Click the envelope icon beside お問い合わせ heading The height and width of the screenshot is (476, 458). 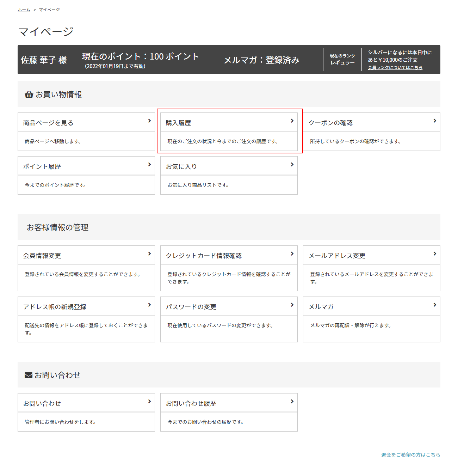click(x=29, y=375)
